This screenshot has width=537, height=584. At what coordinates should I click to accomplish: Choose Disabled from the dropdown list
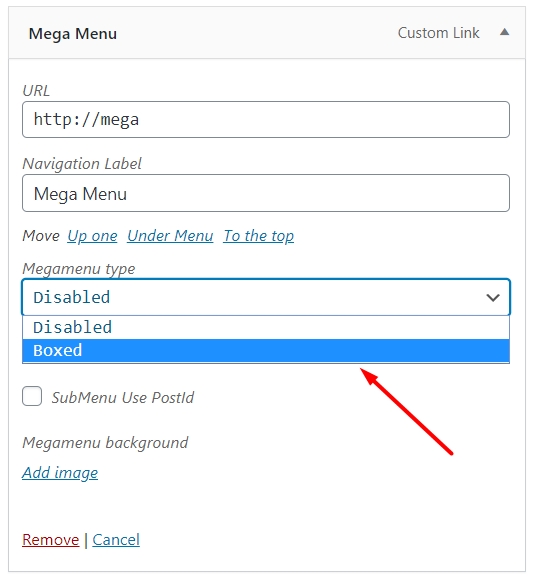click(266, 327)
